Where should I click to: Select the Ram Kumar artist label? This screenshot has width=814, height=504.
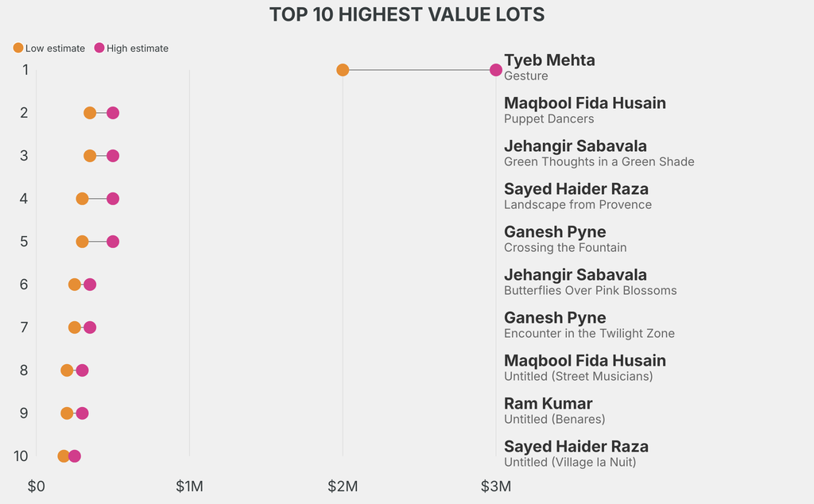pyautogui.click(x=548, y=404)
